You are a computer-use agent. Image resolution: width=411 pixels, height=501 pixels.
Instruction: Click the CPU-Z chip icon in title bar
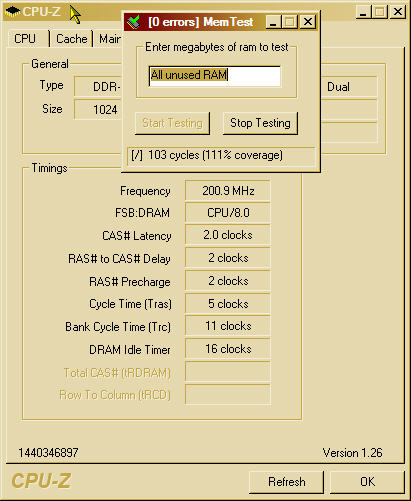13,12
